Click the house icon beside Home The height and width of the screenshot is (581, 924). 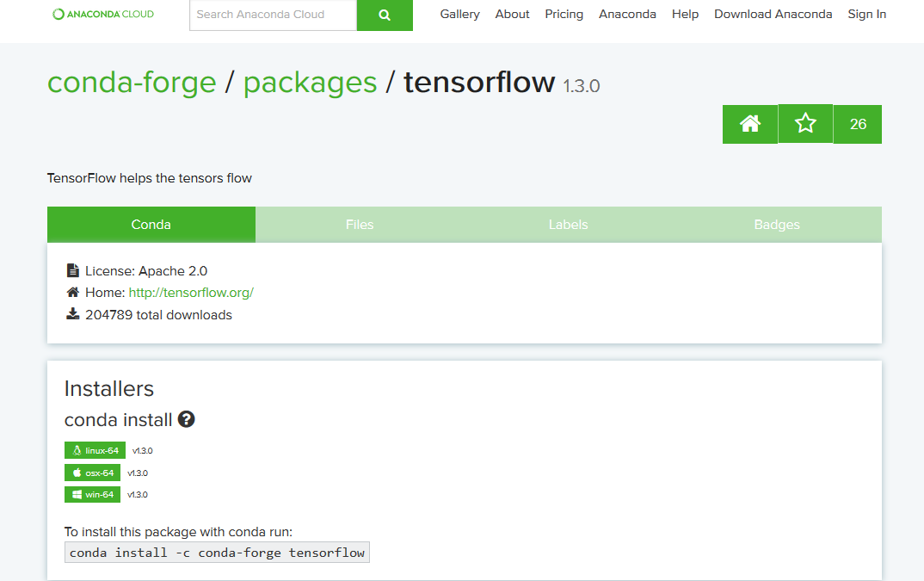click(x=72, y=293)
